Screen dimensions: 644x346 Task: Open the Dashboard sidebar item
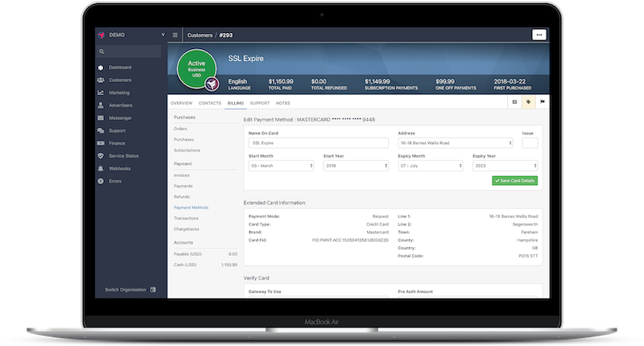tap(119, 68)
